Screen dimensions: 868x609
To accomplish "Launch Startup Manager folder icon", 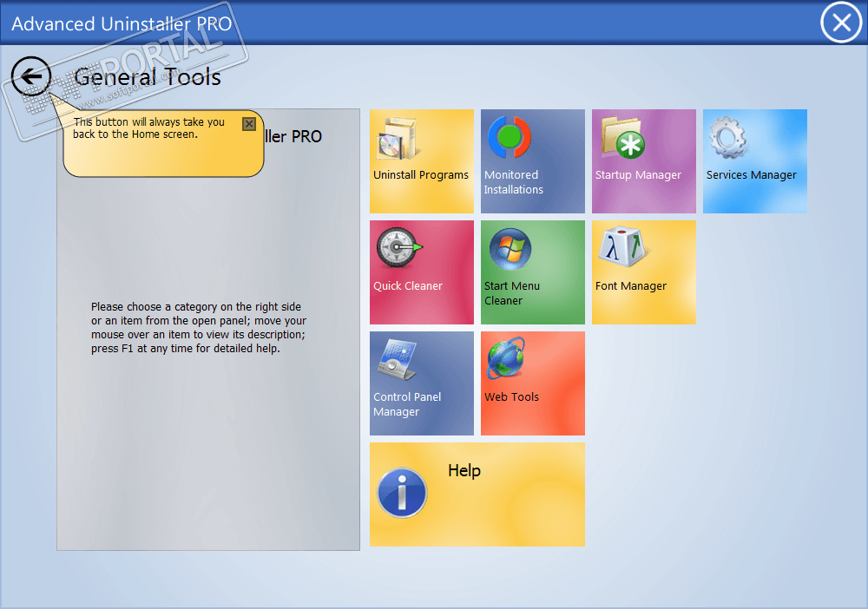I will [622, 138].
